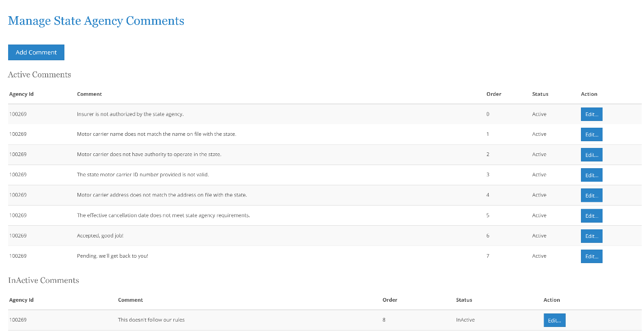The image size is (644, 331).
Task: Select the InActive Comments section title
Action: point(43,280)
